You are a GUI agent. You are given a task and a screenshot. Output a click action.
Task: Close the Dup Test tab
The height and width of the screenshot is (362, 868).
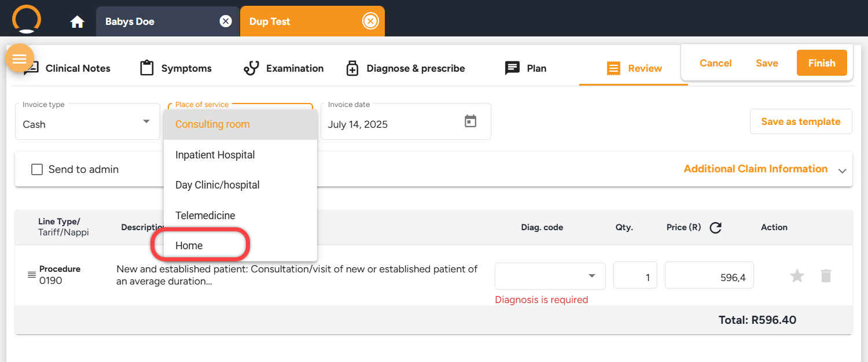point(370,21)
